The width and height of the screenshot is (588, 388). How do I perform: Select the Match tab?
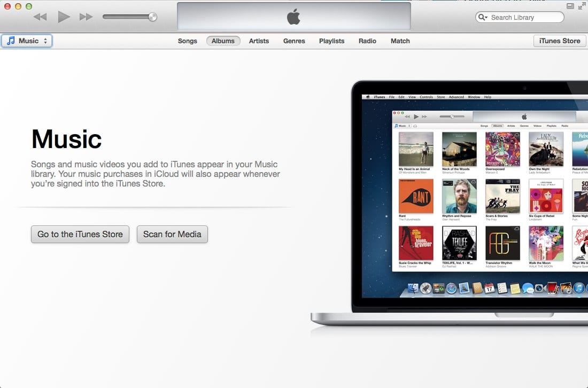[400, 41]
